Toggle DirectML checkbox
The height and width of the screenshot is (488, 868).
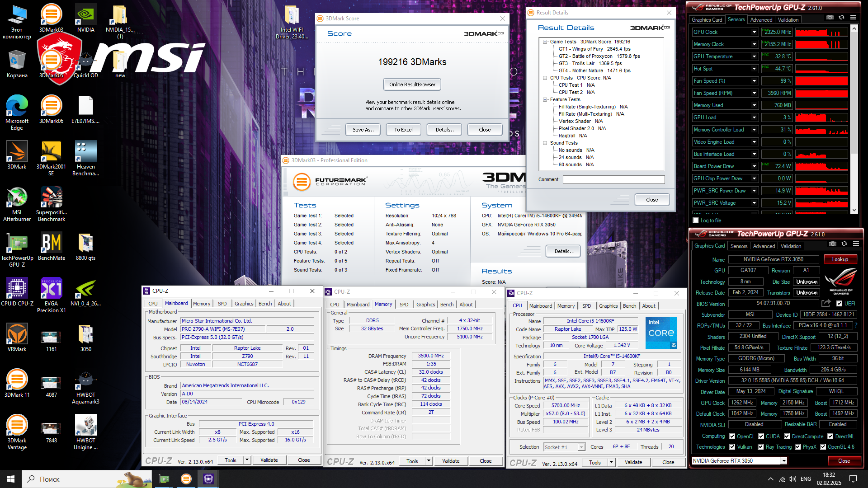click(x=830, y=436)
